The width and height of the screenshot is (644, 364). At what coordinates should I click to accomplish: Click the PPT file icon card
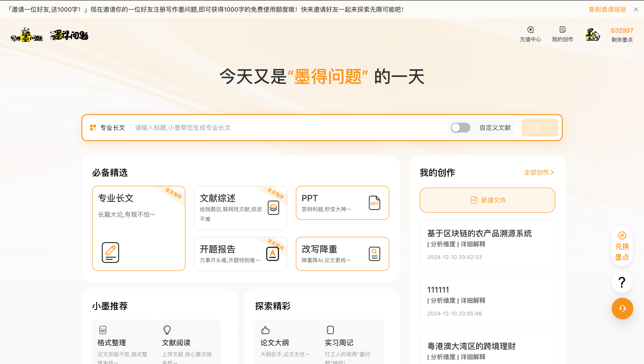tap(374, 203)
